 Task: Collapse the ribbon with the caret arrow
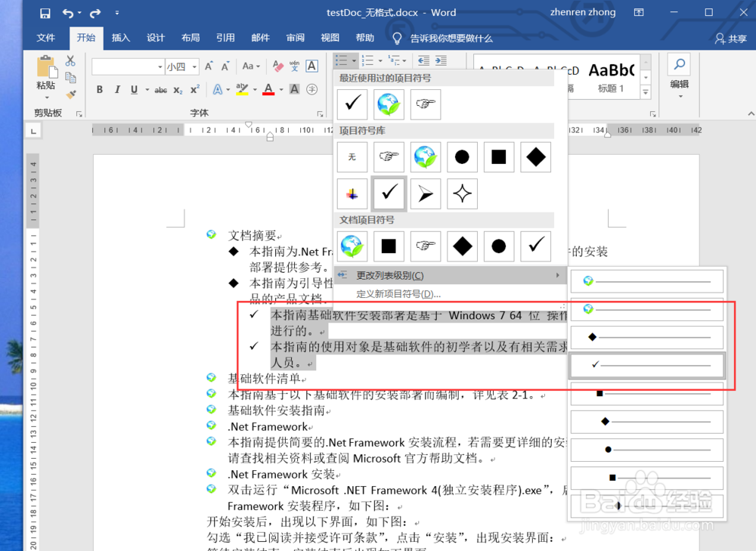751,114
